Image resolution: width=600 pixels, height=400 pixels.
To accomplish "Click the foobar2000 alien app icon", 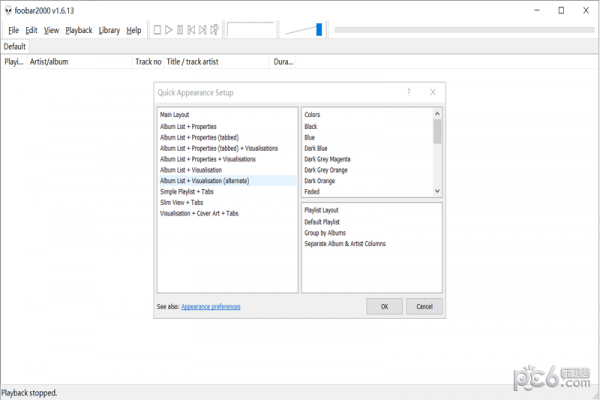I will [x=8, y=11].
